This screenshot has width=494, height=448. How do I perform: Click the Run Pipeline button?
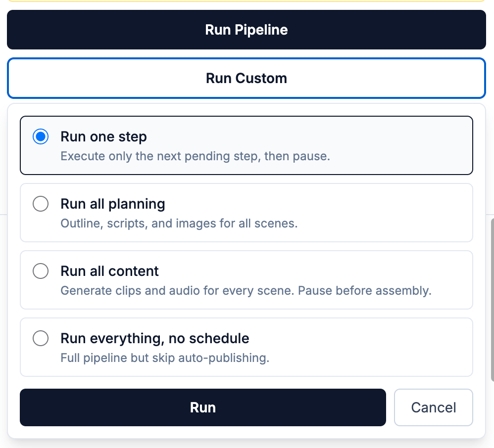pos(246,30)
